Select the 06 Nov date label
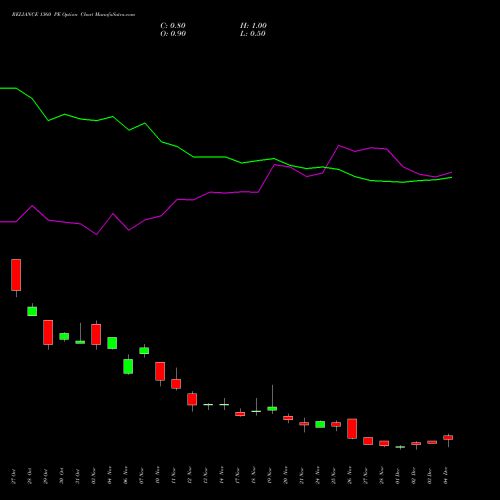Screen dimensions: 500x500 pyautogui.click(x=126, y=476)
